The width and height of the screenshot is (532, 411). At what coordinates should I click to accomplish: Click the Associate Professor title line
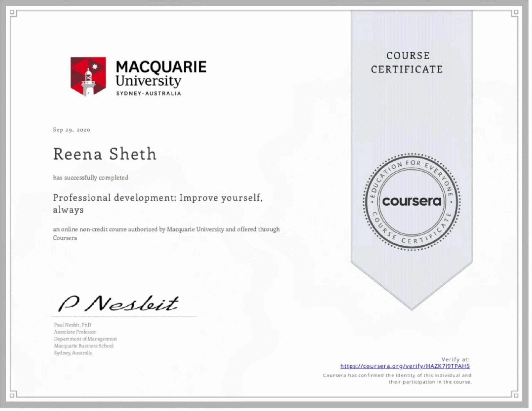click(75, 332)
